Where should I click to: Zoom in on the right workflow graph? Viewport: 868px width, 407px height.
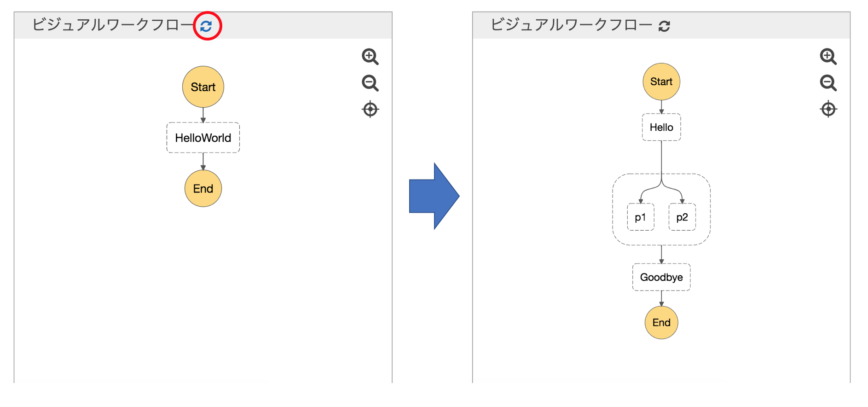(828, 56)
